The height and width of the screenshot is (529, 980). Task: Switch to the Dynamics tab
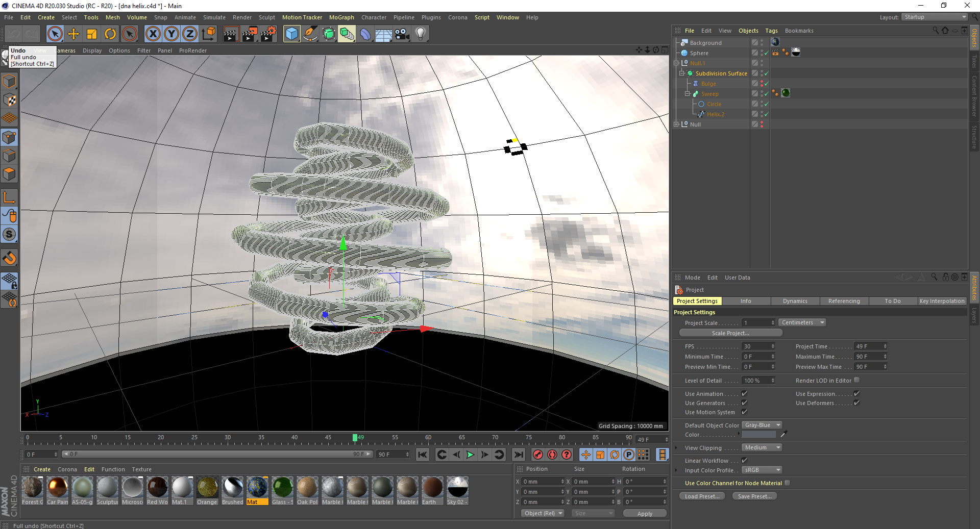click(795, 301)
